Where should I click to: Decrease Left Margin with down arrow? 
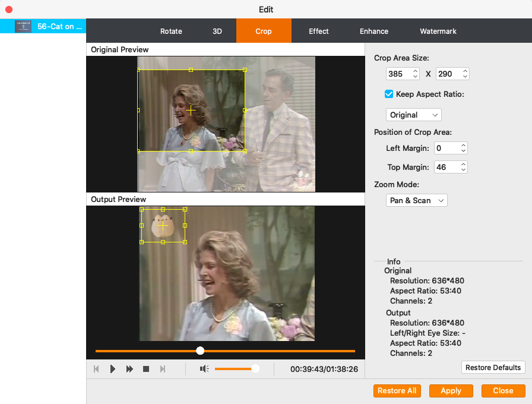tap(464, 151)
